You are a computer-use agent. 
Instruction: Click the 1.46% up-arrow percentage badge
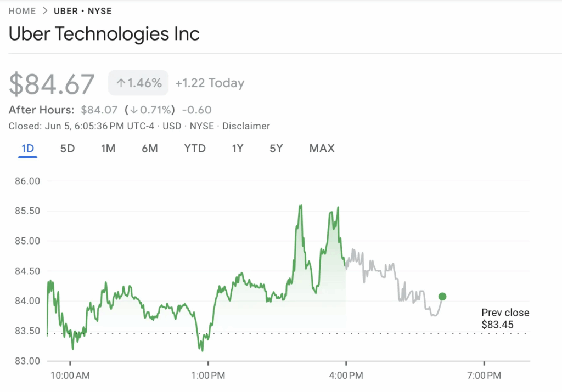click(x=138, y=83)
